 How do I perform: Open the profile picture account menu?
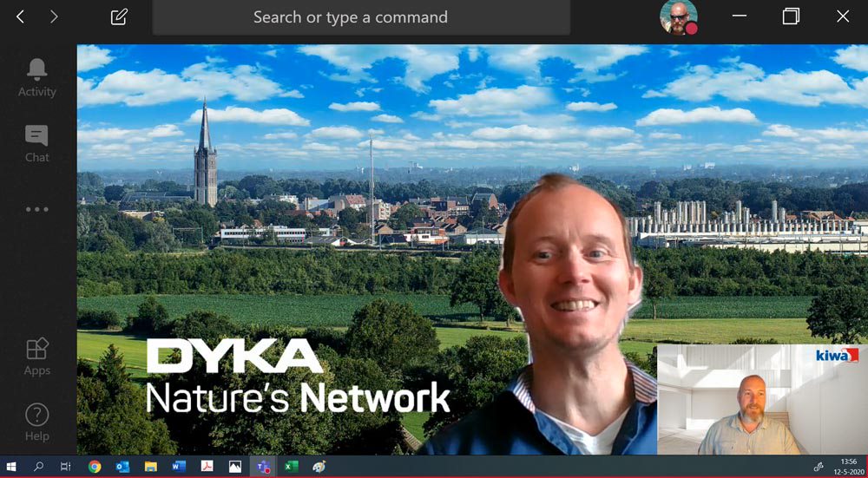tap(678, 17)
